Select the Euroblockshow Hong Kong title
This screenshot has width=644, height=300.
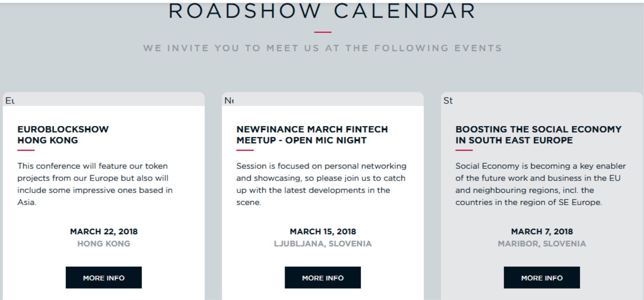tap(63, 135)
